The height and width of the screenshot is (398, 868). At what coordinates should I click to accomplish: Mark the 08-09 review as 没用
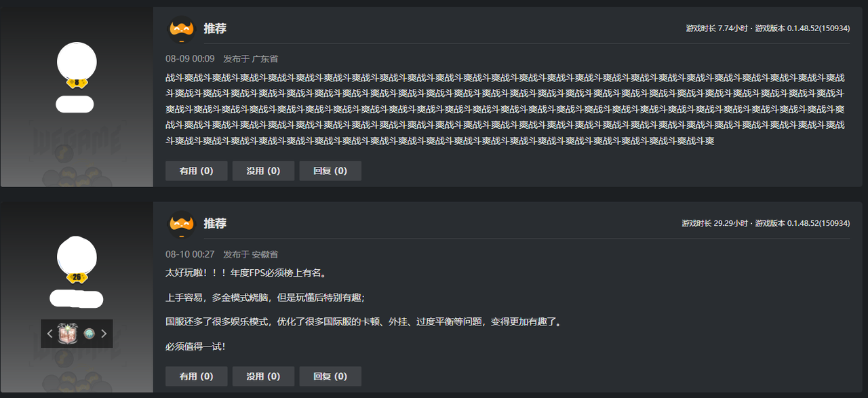[263, 171]
